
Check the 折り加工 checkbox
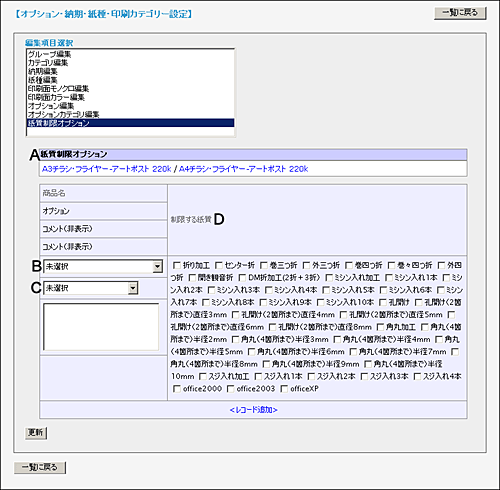[177, 265]
